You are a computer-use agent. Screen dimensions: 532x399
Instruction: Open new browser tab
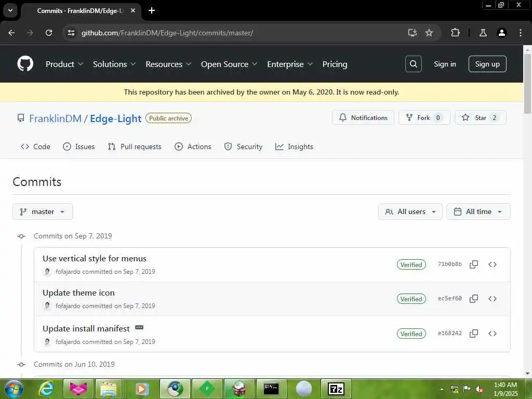(x=152, y=10)
